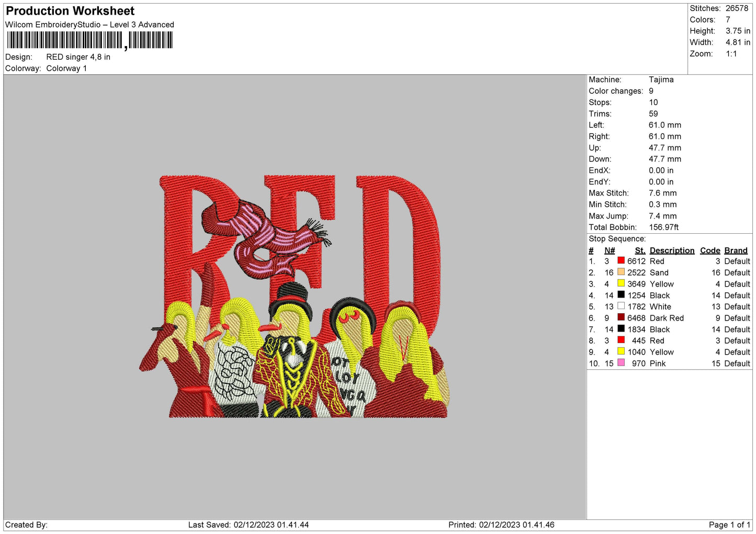Screen dimensions: 756x534
Task: Select the design name "RED singer 4,8 in"
Action: click(x=78, y=57)
